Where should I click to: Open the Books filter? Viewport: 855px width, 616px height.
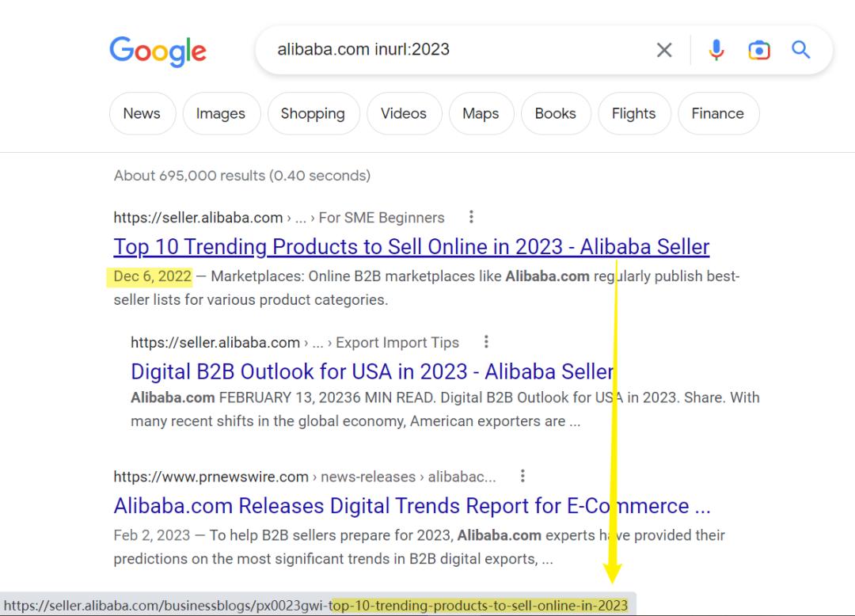[555, 113]
